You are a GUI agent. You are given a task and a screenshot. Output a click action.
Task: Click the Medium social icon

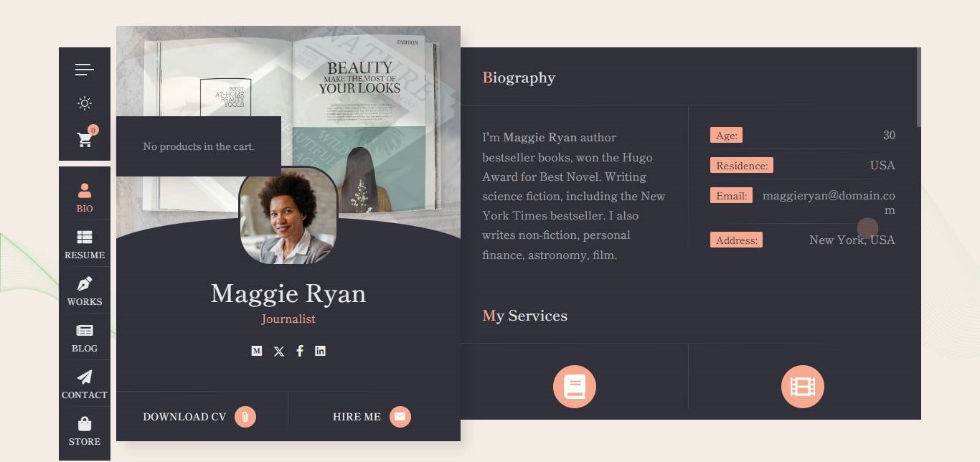[x=257, y=351]
